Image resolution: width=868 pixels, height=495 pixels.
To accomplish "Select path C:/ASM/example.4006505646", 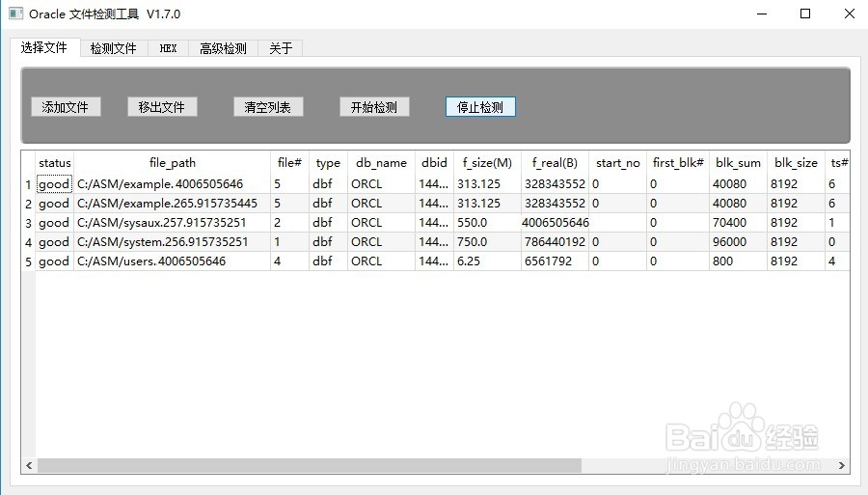I will coord(160,184).
